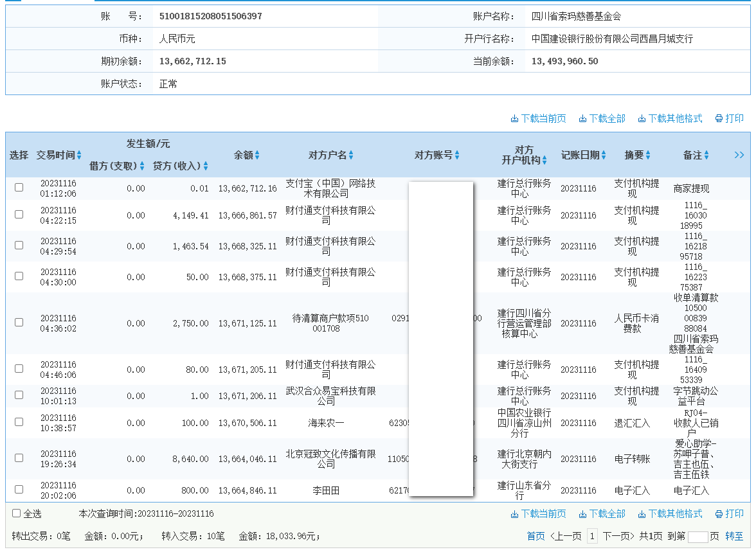Expand more columns with double chevron
This screenshot has height=552, width=756.
739,155
